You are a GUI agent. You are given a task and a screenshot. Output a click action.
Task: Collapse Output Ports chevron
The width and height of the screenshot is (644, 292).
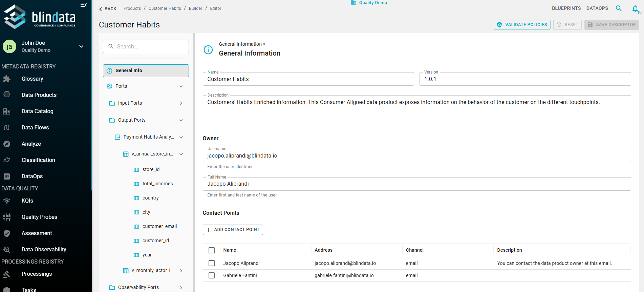click(x=181, y=120)
